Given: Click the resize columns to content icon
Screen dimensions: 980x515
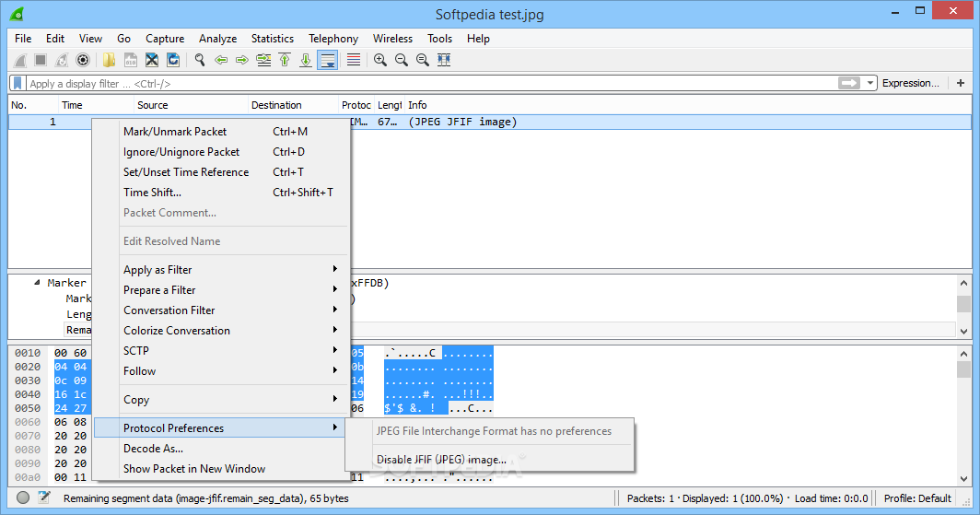Looking at the screenshot, I should point(444,60).
